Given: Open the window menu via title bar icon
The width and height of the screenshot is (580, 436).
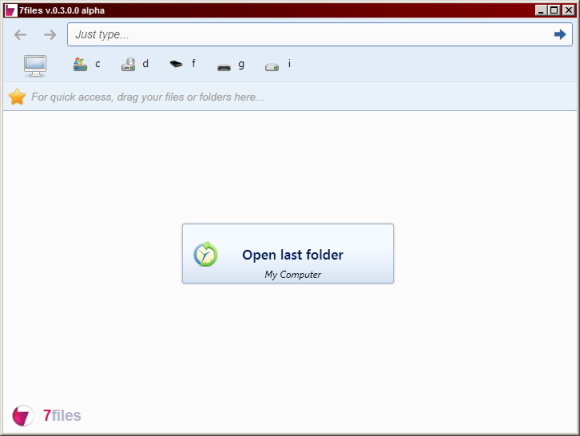Looking at the screenshot, I should tap(11, 10).
